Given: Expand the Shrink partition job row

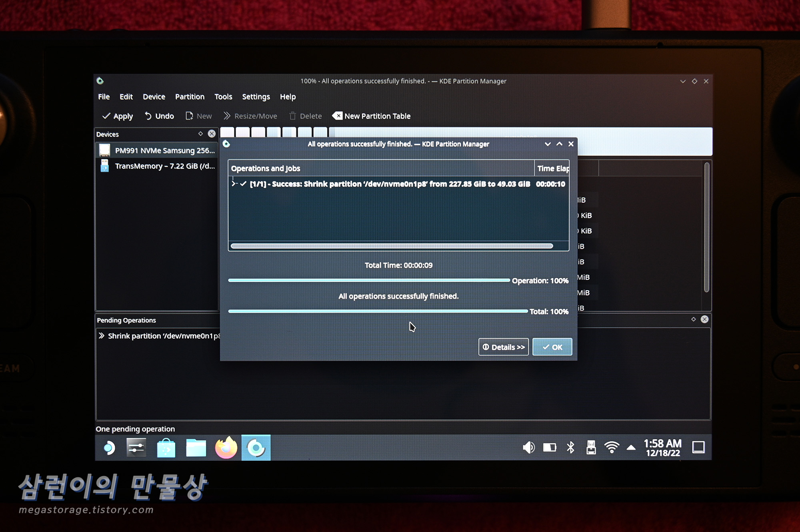Looking at the screenshot, I should coord(234,184).
